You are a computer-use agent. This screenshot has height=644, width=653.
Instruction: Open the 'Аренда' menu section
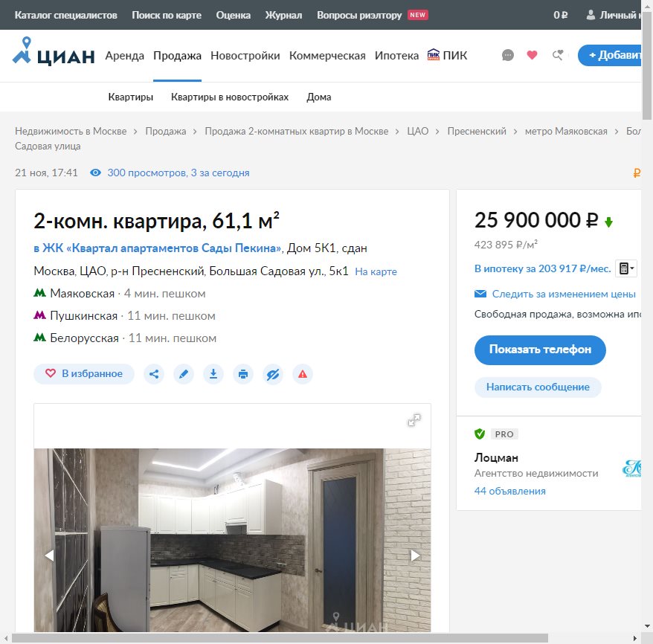(x=125, y=56)
